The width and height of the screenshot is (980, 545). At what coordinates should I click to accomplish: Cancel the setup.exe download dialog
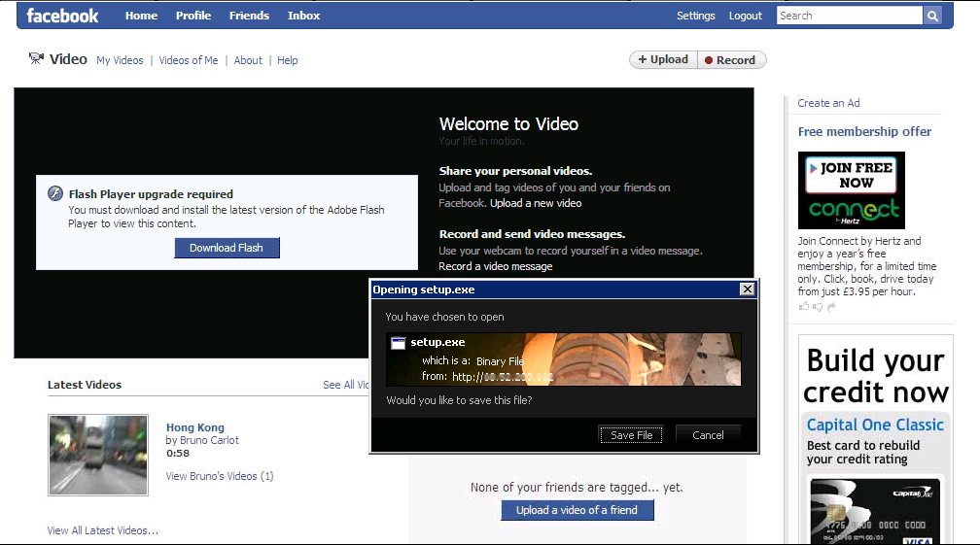pyautogui.click(x=708, y=435)
